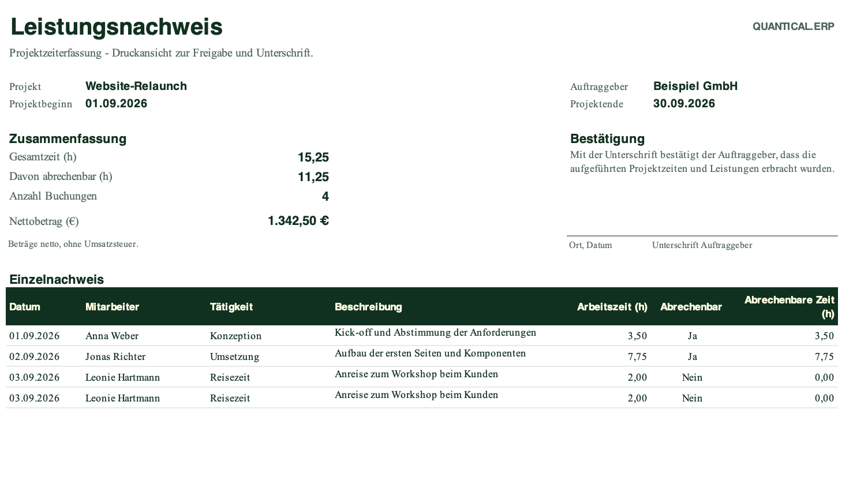Screen dimensions: 868x503
Task: Select the "Kick-off und Abstimmung der Anforderungen" description
Action: point(435,332)
